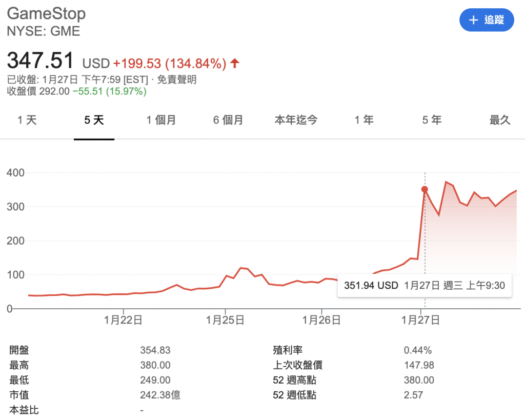View the 1 年 price chart
This screenshot has height=420, width=525.
364,120
